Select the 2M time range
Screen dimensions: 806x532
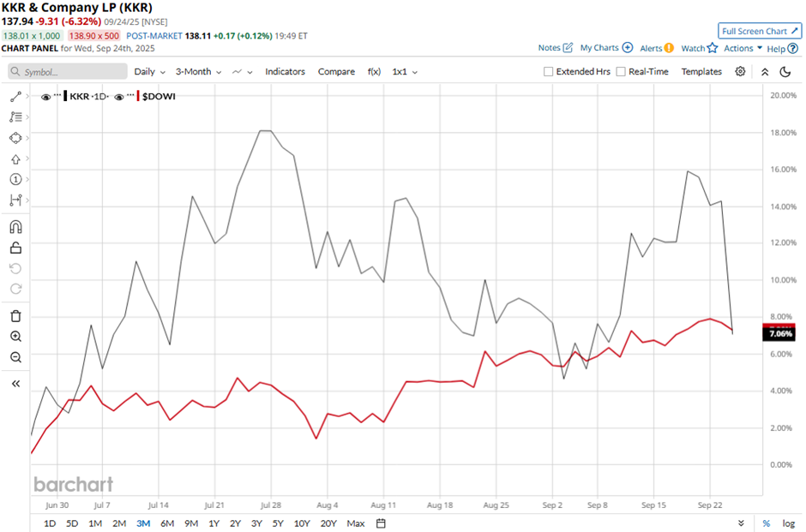coord(119,523)
